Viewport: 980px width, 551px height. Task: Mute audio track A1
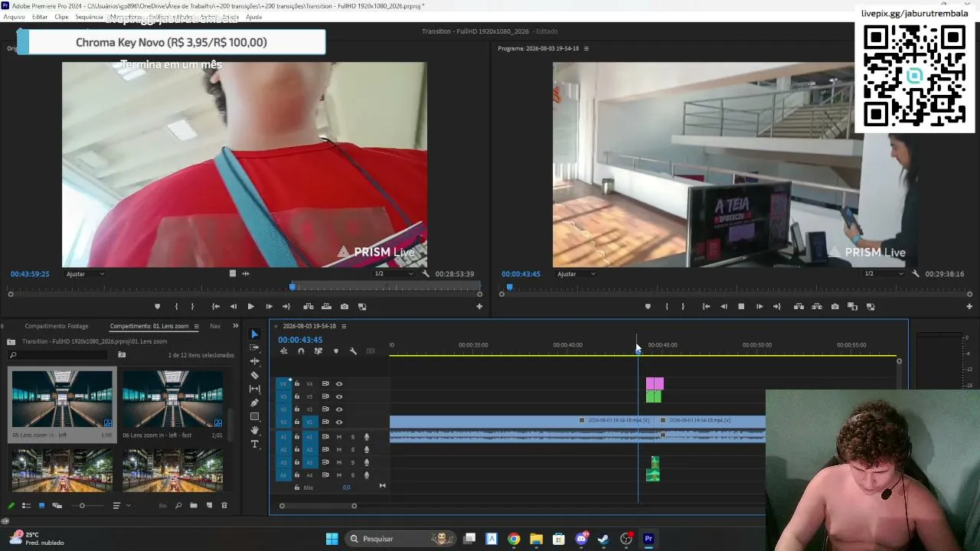point(339,437)
